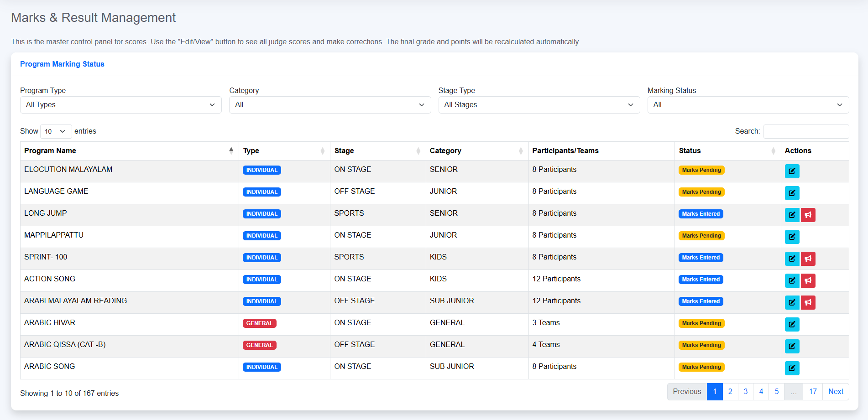Open edit view for ARABIC SONG

[x=792, y=368]
